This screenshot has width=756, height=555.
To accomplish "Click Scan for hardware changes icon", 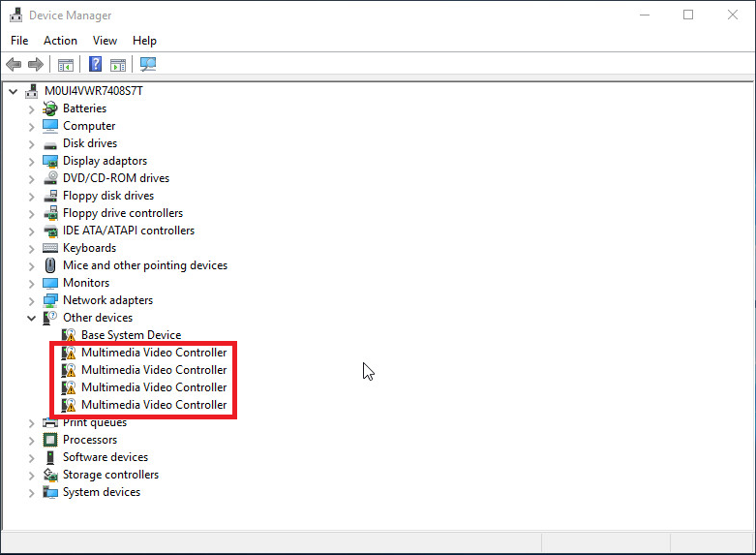I will (148, 64).
